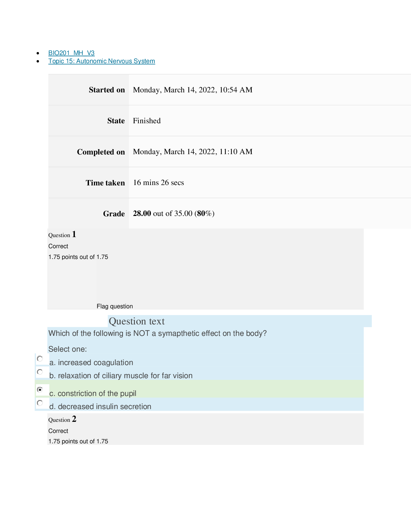The height and width of the screenshot is (532, 411).
Task: Click the State value 'Finished'
Action: 147,121
